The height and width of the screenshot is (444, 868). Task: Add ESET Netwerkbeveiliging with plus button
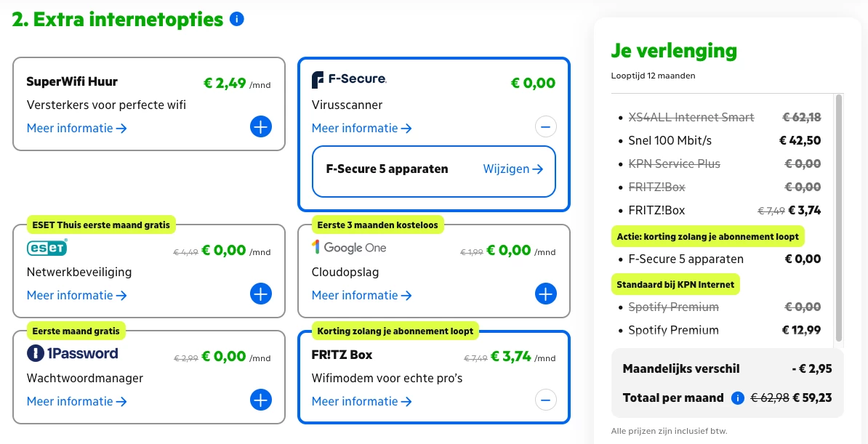260,294
